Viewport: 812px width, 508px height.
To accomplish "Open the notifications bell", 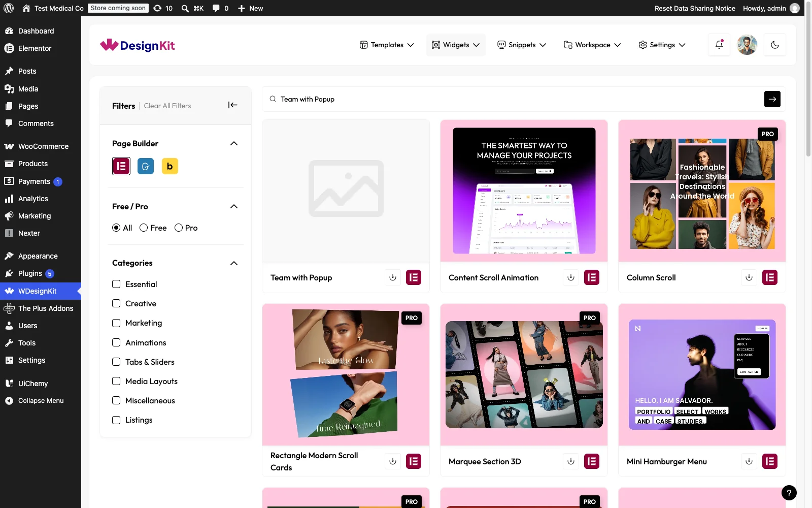I will click(719, 45).
